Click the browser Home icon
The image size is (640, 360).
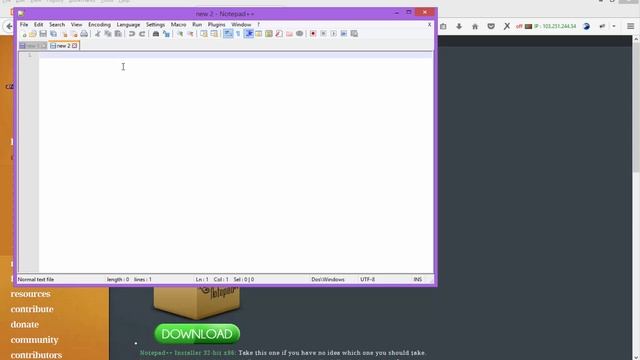tap(475, 26)
